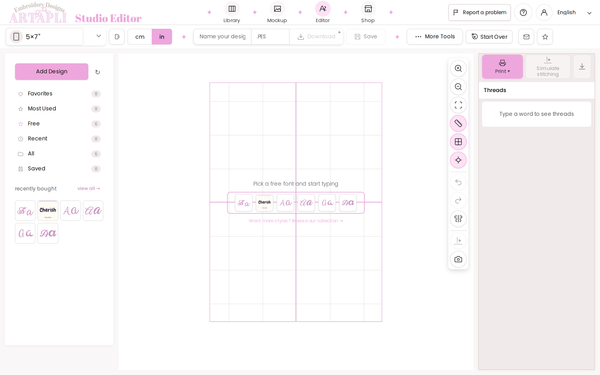Open the Print dropdown button
The height and width of the screenshot is (375, 600).
pos(502,67)
